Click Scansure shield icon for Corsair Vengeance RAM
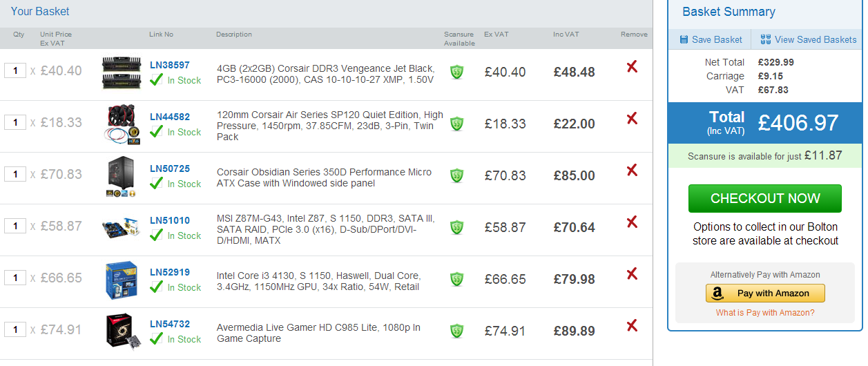This screenshot has width=868, height=366. click(x=456, y=72)
